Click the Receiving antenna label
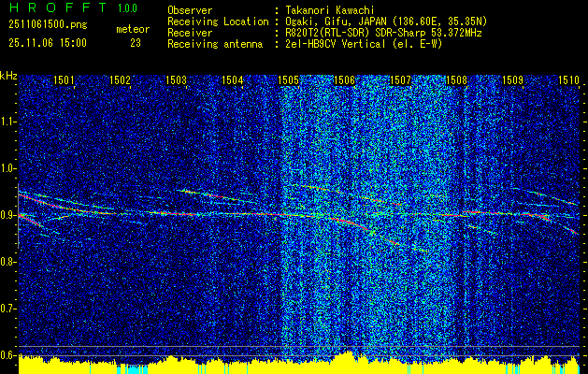Screen dimensions: 588x374 pyautogui.click(x=215, y=44)
